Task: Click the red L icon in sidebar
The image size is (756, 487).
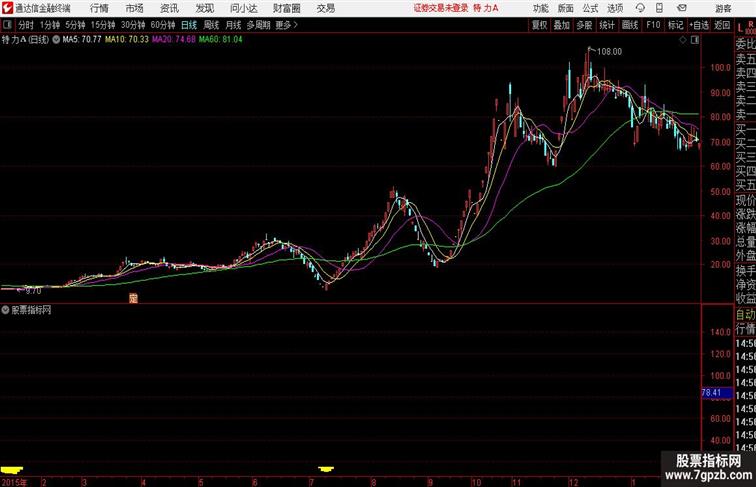Action: click(x=740, y=28)
